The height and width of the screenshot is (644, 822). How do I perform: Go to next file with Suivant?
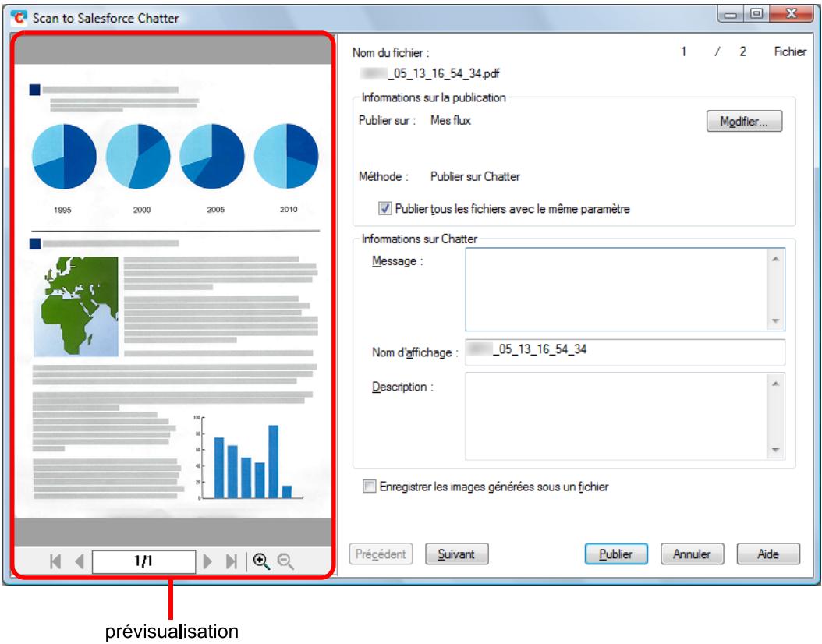(x=456, y=554)
